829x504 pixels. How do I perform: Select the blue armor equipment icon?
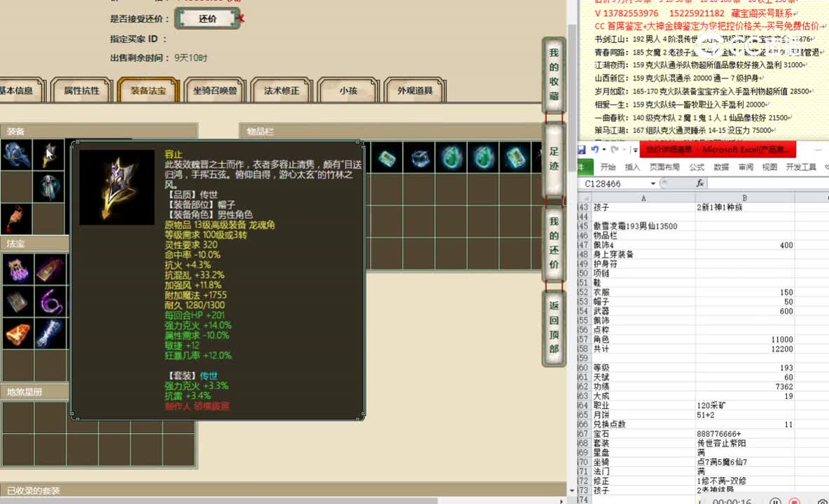point(16,154)
